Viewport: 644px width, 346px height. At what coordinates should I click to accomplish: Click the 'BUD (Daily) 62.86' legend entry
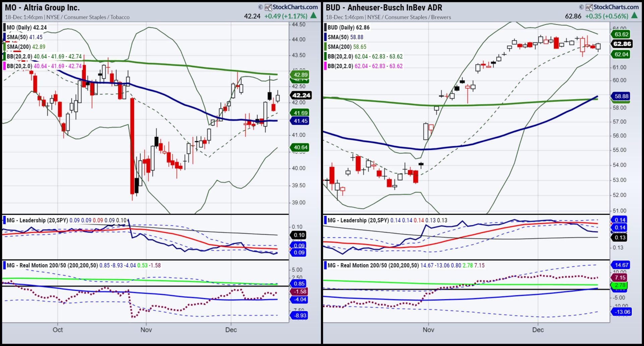coord(348,27)
